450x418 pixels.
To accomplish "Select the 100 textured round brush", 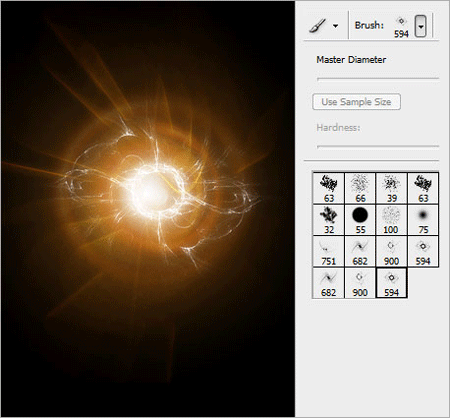I will coord(391,220).
